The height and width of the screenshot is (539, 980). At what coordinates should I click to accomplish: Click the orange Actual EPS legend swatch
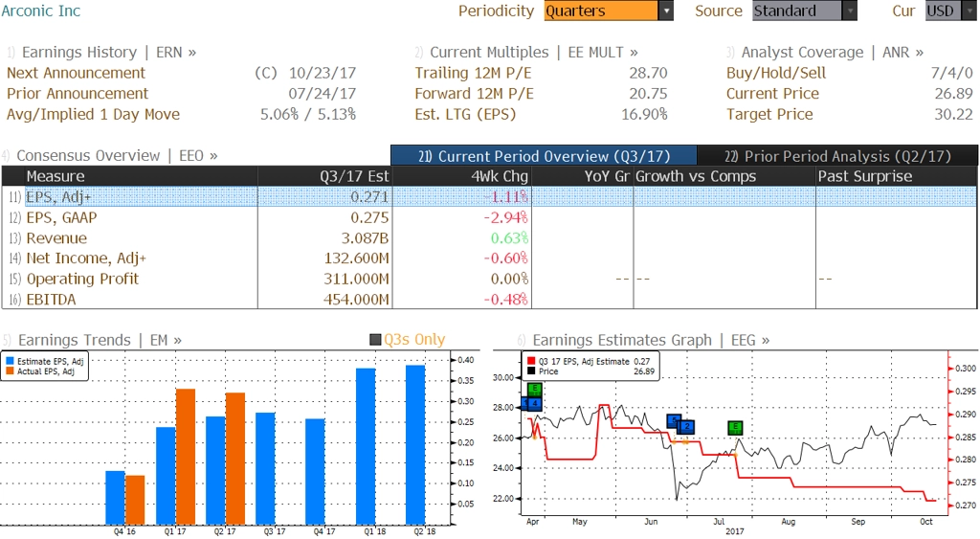[10, 371]
